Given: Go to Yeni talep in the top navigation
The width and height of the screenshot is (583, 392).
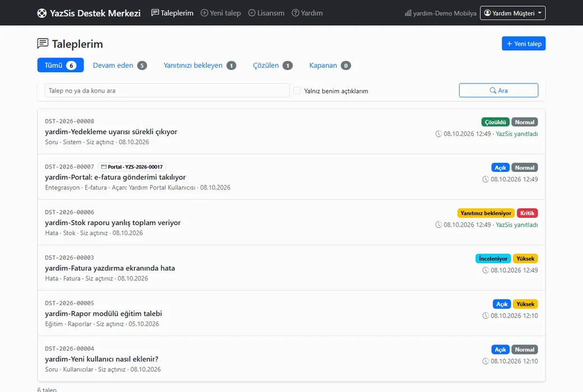Looking at the screenshot, I should coord(221,13).
